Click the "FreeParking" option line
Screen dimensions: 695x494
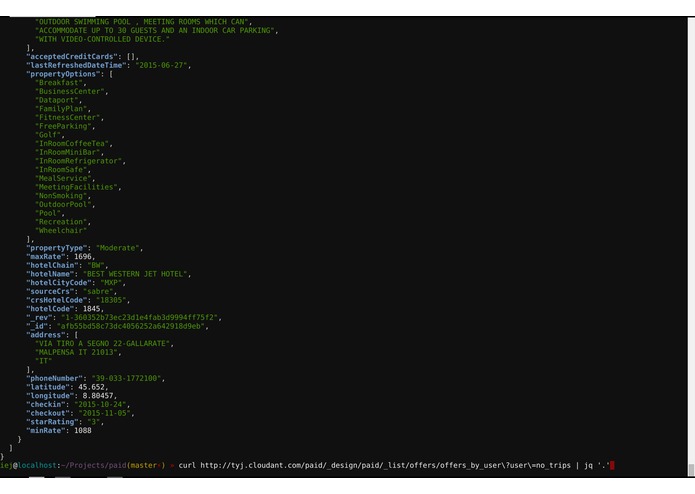tap(65, 126)
